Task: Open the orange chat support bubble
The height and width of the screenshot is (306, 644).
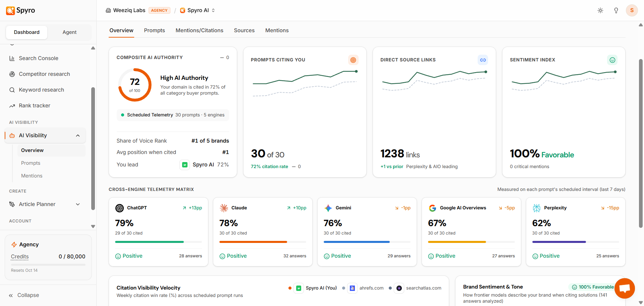Action: (625, 288)
